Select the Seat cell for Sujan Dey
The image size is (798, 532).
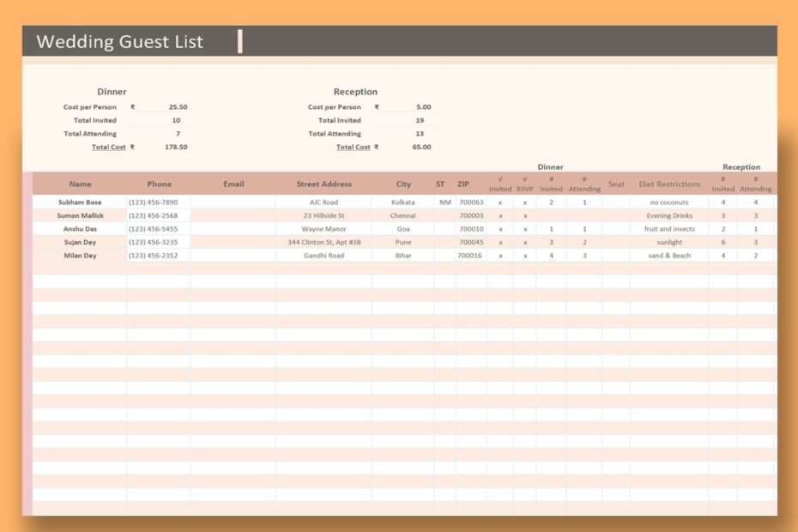coord(615,242)
